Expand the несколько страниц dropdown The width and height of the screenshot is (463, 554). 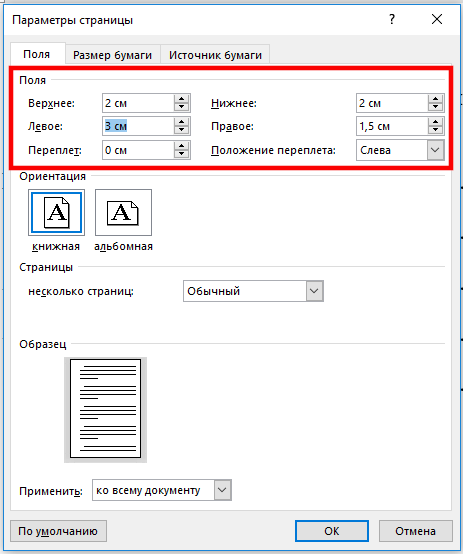pyautogui.click(x=314, y=291)
